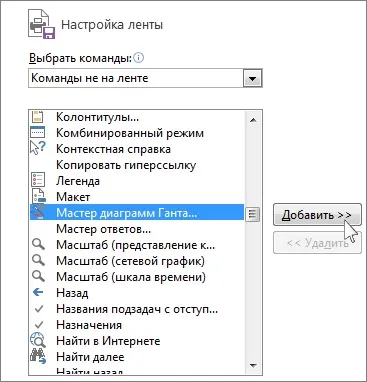Image resolution: width=367 pixels, height=382 pixels.
Task: Open the Команды не на ленте dropdown
Action: point(145,78)
